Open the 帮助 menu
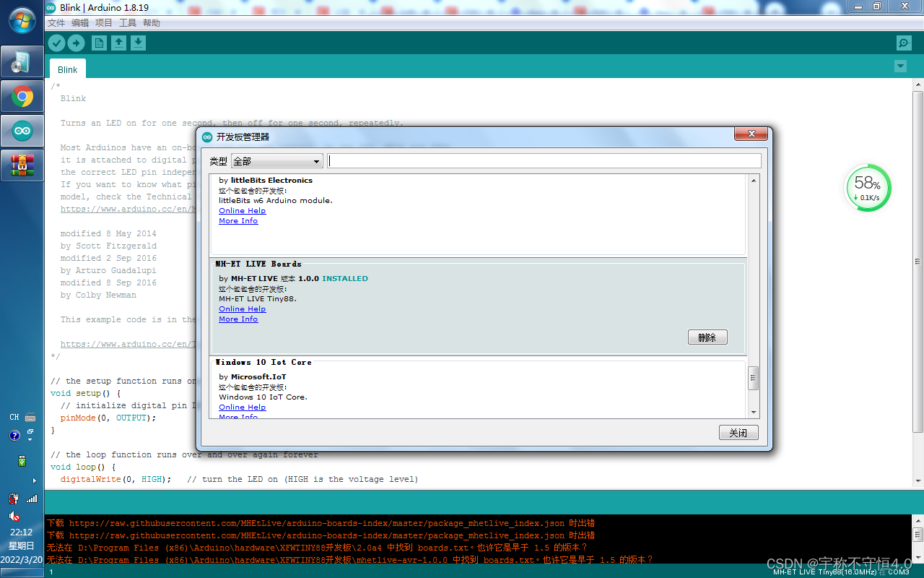This screenshot has width=924, height=578. tap(152, 23)
